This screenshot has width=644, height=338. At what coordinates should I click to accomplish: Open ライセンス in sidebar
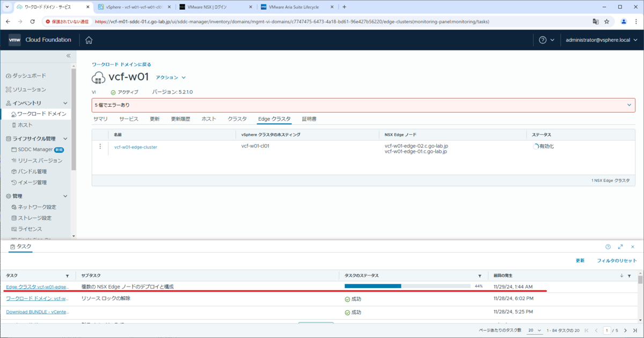tap(30, 229)
